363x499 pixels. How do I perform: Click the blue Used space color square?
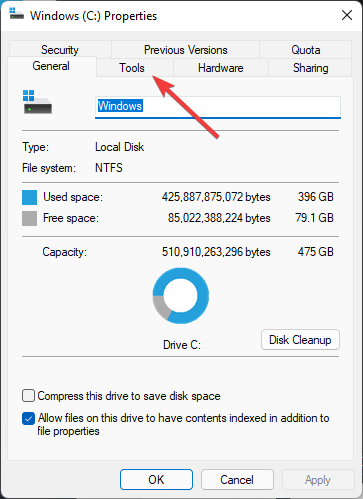click(29, 197)
